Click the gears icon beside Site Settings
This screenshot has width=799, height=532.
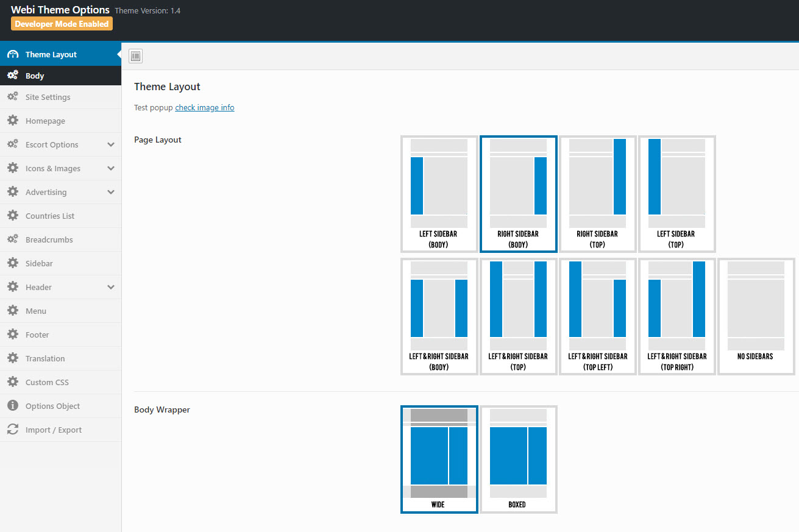pos(13,97)
